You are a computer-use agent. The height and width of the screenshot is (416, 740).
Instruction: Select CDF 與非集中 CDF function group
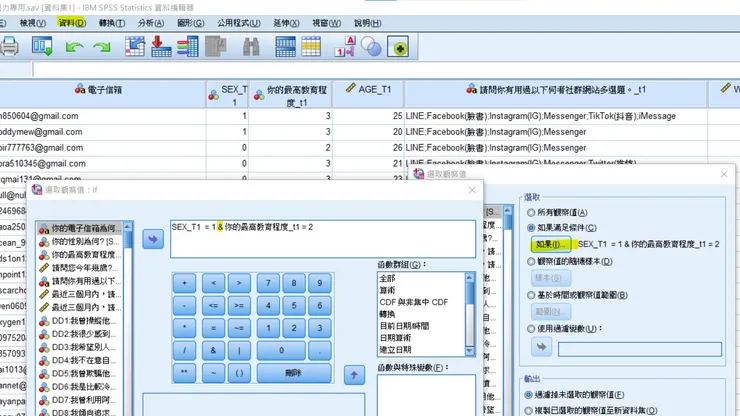click(414, 302)
